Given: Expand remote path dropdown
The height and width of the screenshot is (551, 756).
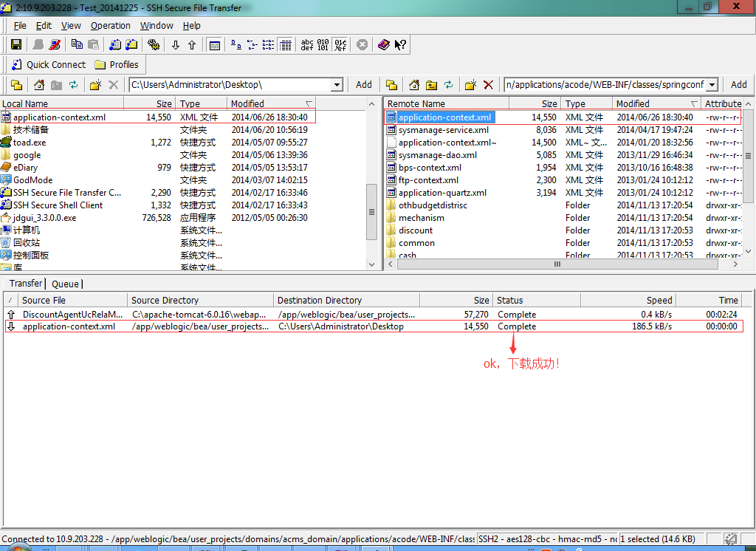Looking at the screenshot, I should (x=712, y=85).
